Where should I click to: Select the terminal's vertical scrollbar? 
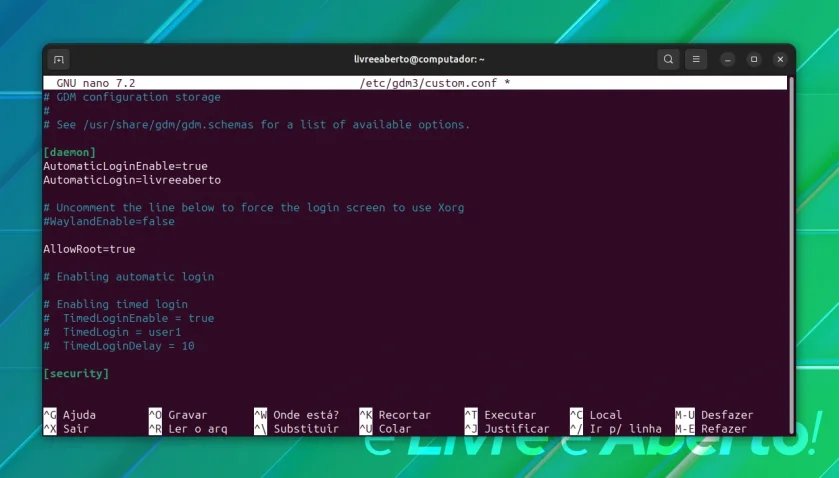coord(791,255)
